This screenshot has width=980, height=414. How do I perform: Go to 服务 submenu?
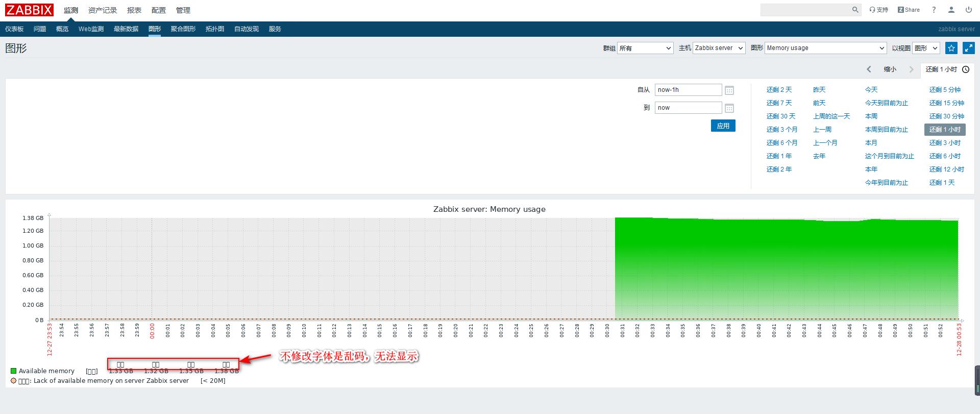tap(275, 29)
